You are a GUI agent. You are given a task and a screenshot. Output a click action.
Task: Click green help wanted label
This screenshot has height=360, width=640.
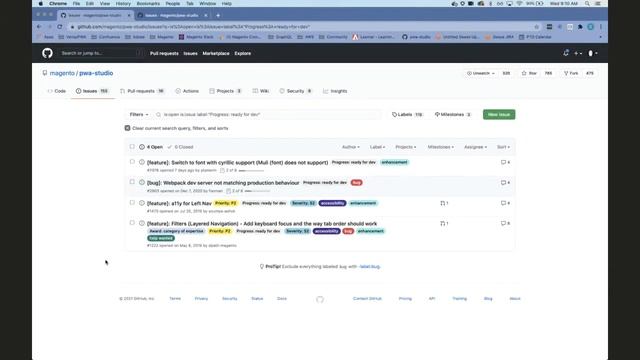(161, 238)
